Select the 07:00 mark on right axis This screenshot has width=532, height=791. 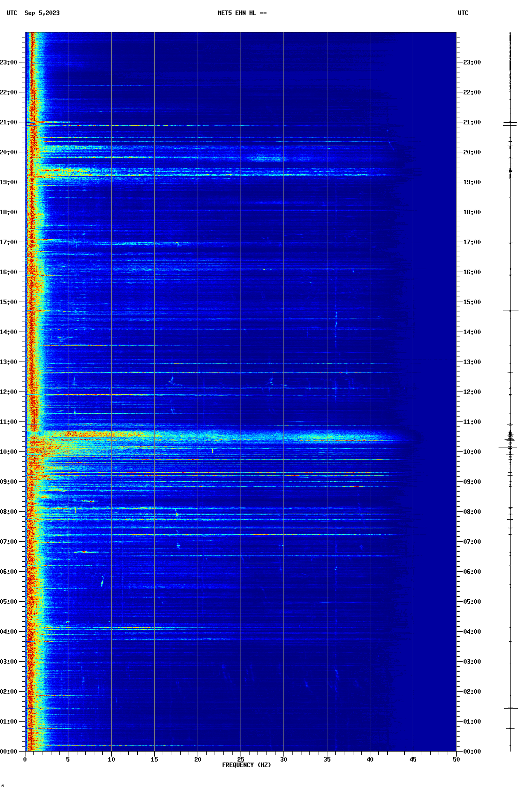tap(472, 542)
